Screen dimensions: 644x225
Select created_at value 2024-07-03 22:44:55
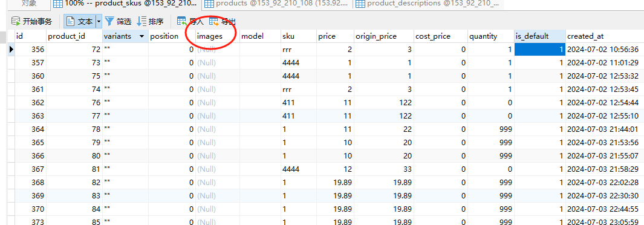(x=605, y=209)
